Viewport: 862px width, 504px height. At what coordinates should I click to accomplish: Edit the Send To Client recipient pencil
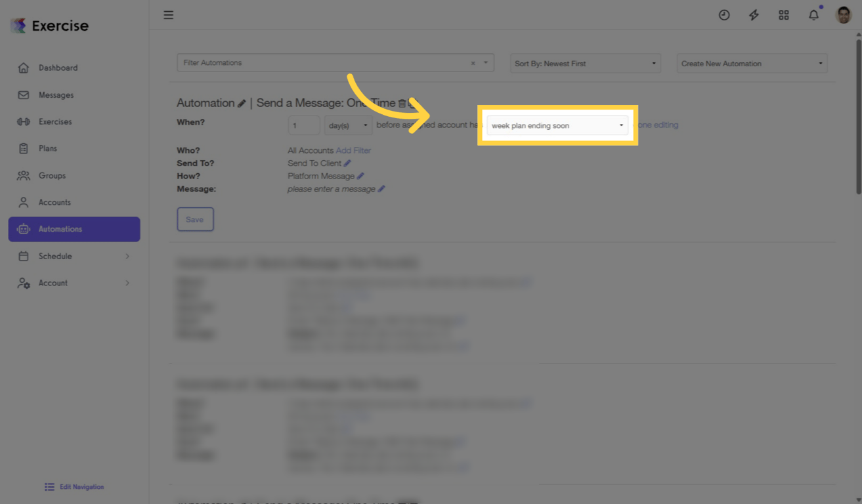tap(347, 163)
